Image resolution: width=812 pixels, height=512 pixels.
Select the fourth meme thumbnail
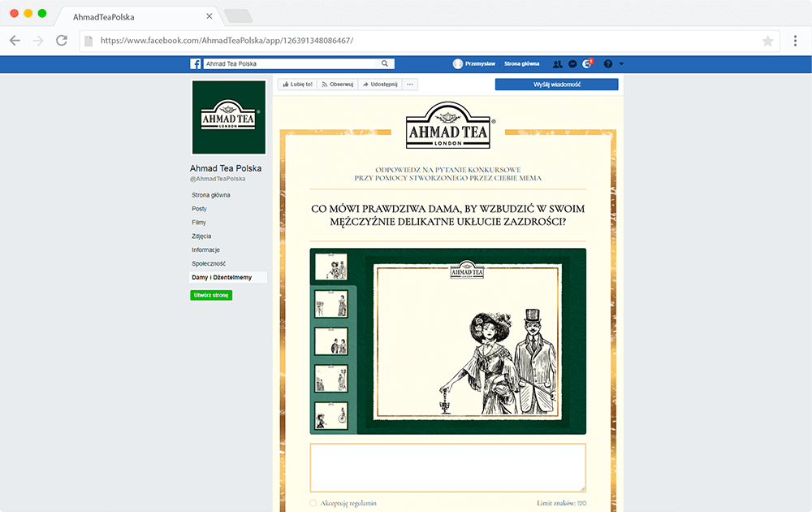(331, 378)
